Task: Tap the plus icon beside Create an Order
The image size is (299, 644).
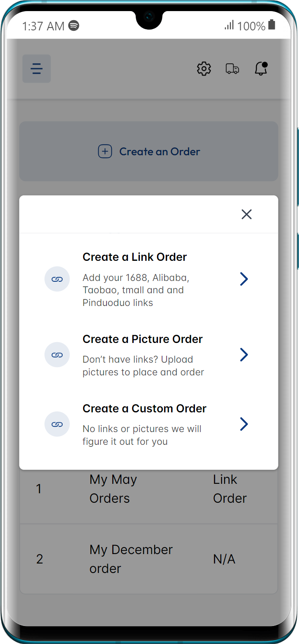Action: [x=105, y=152]
